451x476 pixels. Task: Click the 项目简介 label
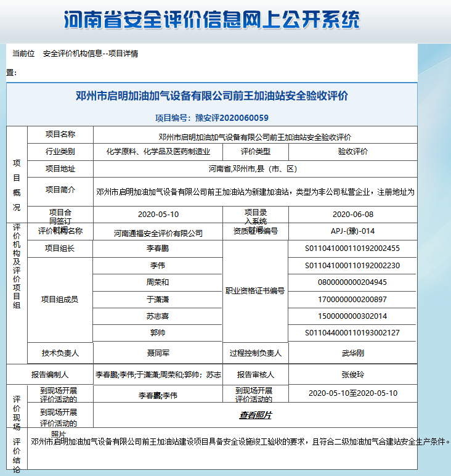(60, 190)
